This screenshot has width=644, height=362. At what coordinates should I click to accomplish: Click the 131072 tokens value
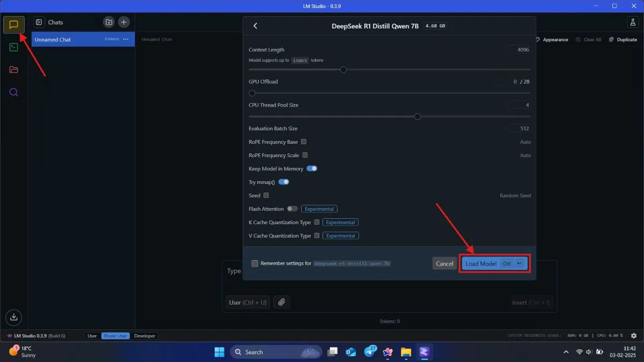click(299, 61)
